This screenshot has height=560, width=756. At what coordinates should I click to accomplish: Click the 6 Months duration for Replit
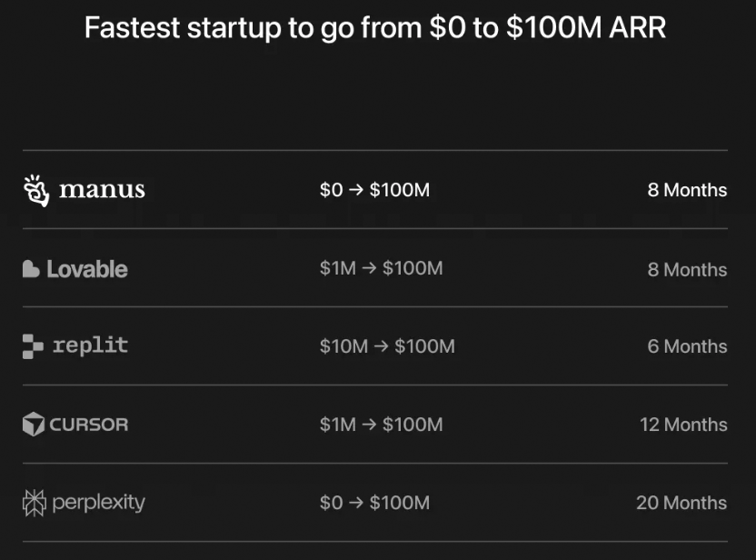coord(687,346)
